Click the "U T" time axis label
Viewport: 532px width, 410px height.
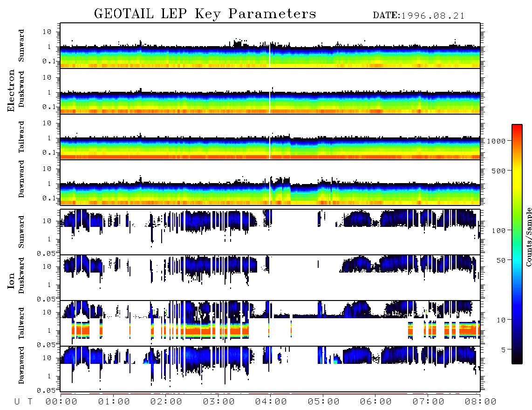[x=23, y=402]
